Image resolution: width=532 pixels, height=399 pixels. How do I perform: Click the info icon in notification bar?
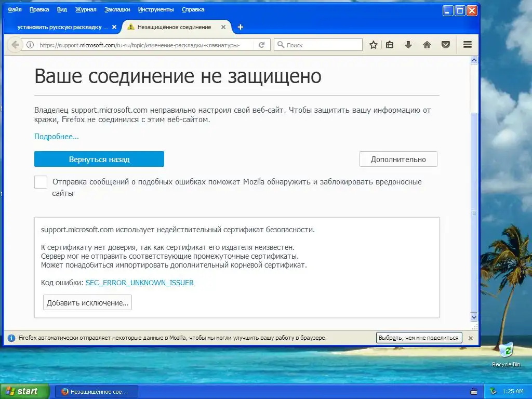point(11,338)
